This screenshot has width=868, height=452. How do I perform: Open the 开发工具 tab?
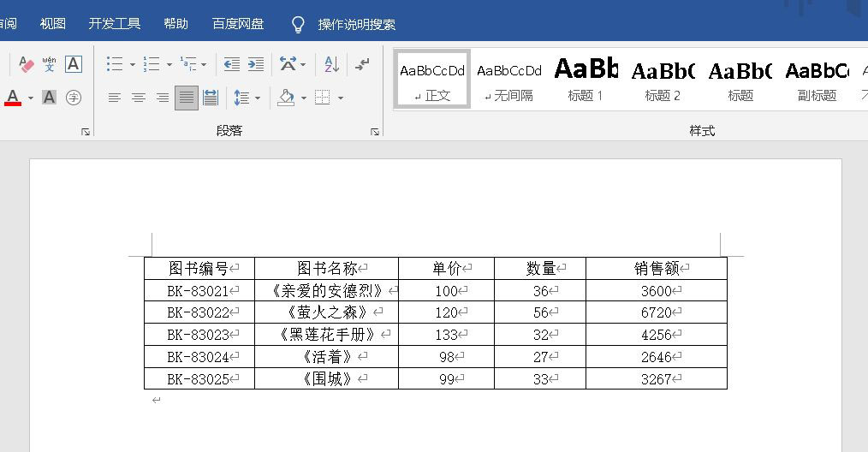tap(115, 24)
